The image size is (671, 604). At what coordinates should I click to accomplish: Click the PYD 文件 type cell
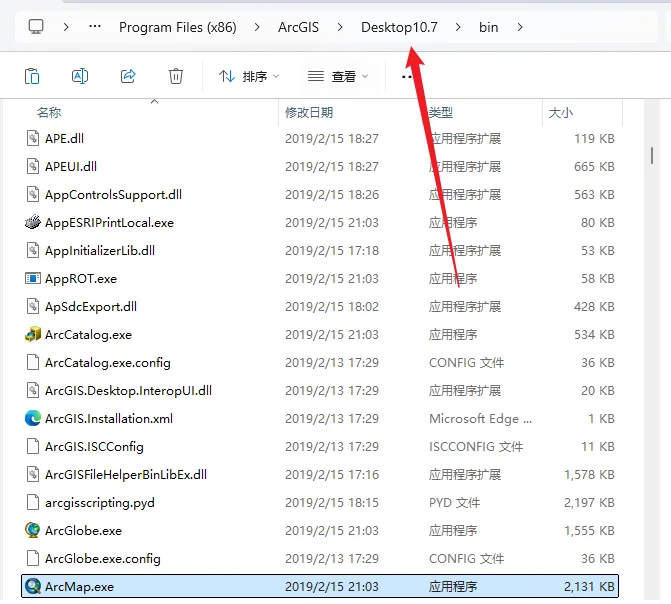454,503
